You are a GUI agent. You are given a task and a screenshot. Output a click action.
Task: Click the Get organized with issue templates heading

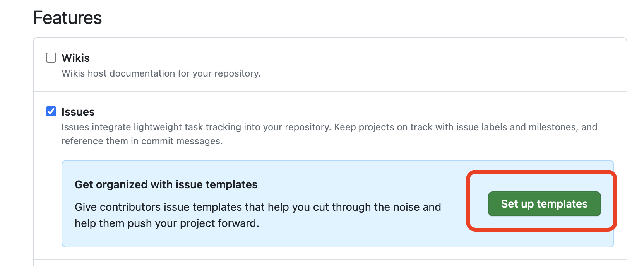pyautogui.click(x=166, y=184)
